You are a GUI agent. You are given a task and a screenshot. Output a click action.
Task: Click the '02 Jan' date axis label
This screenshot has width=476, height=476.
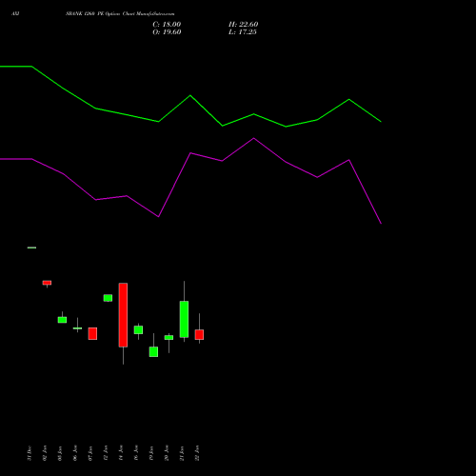tap(45, 453)
